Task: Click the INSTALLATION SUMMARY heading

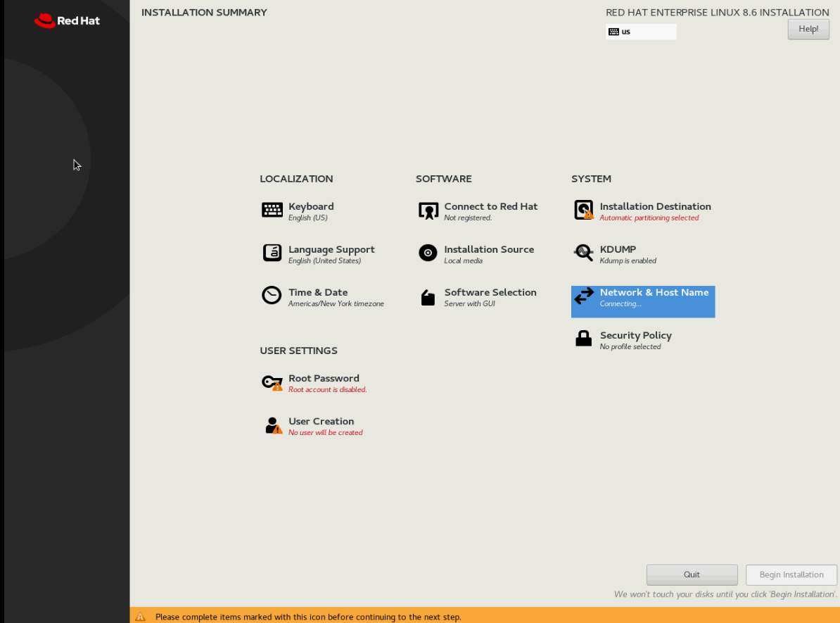Action: tap(204, 13)
